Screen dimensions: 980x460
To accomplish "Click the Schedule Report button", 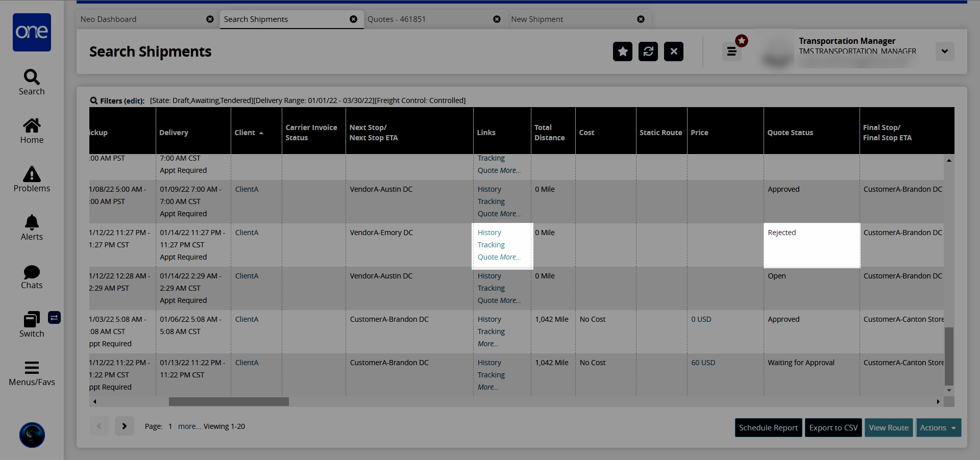I will (x=768, y=428).
